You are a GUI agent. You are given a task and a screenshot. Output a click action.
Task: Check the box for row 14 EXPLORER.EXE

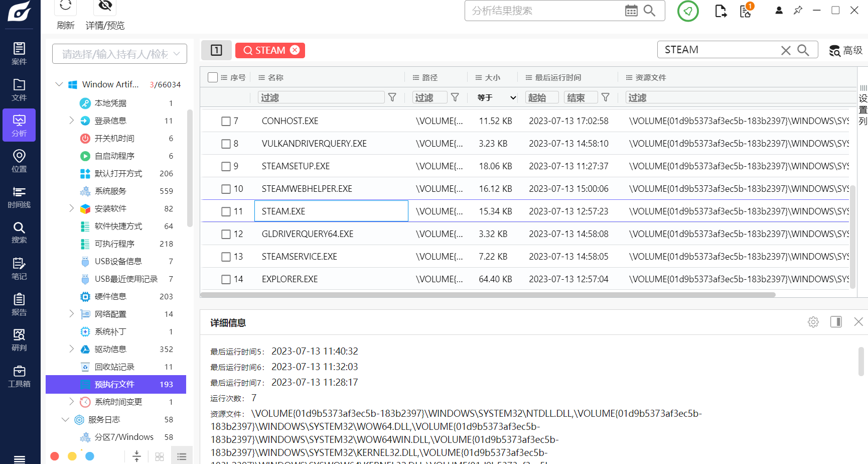point(226,279)
